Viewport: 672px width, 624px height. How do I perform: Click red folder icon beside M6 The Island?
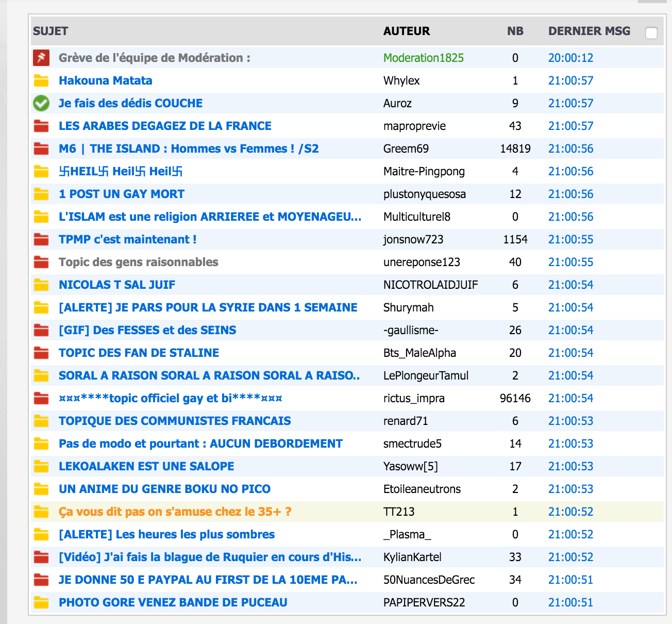[x=41, y=149]
